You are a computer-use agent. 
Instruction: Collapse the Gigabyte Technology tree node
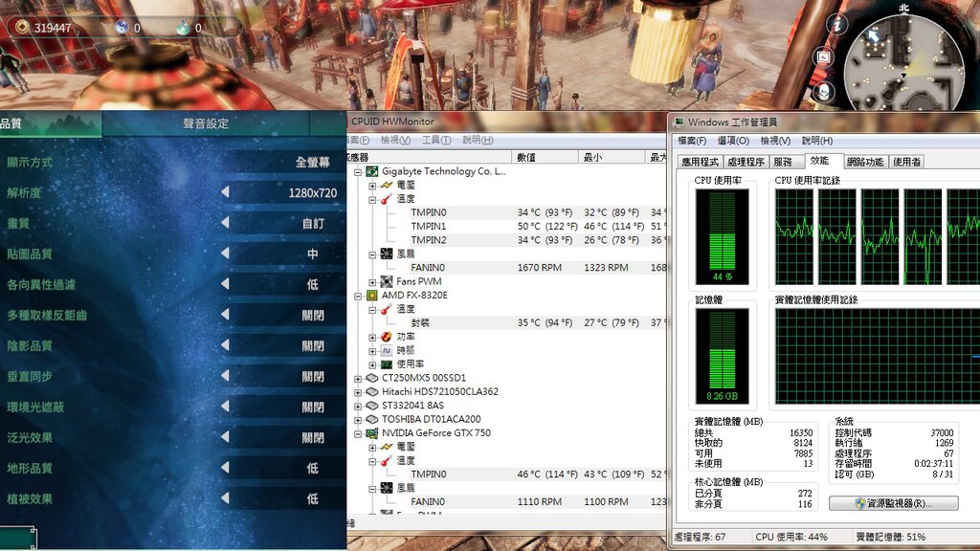pyautogui.click(x=358, y=172)
